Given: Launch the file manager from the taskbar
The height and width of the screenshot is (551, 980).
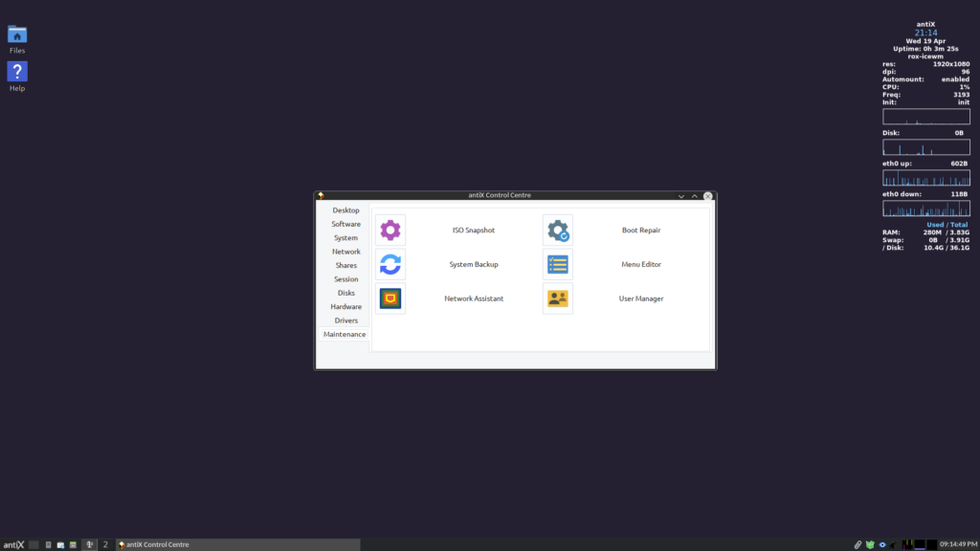Looking at the screenshot, I should [x=60, y=543].
